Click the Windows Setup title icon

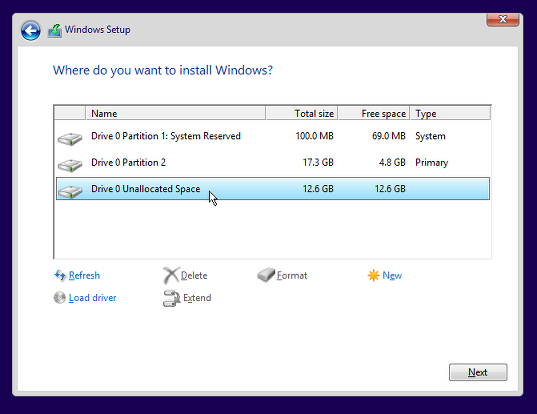coord(55,30)
